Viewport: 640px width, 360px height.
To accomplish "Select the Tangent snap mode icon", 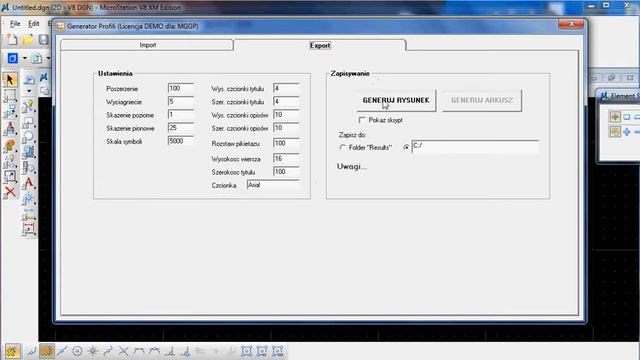I will [139, 351].
